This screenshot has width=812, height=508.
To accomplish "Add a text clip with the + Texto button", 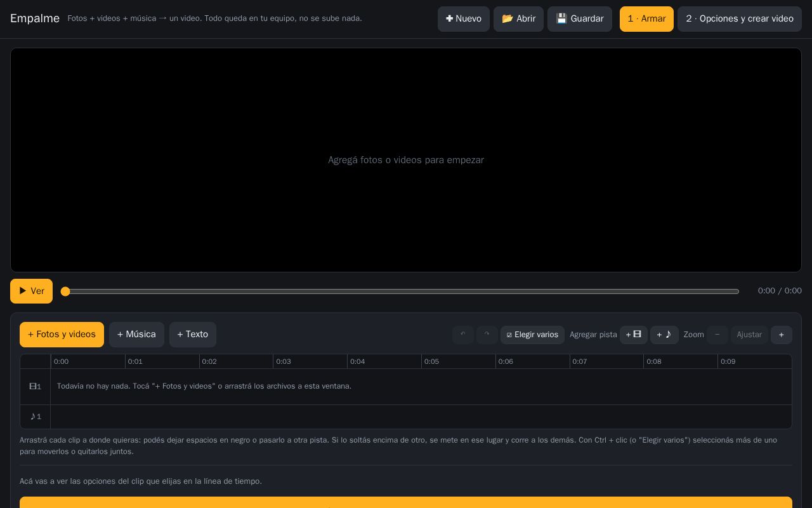I will 193,335.
